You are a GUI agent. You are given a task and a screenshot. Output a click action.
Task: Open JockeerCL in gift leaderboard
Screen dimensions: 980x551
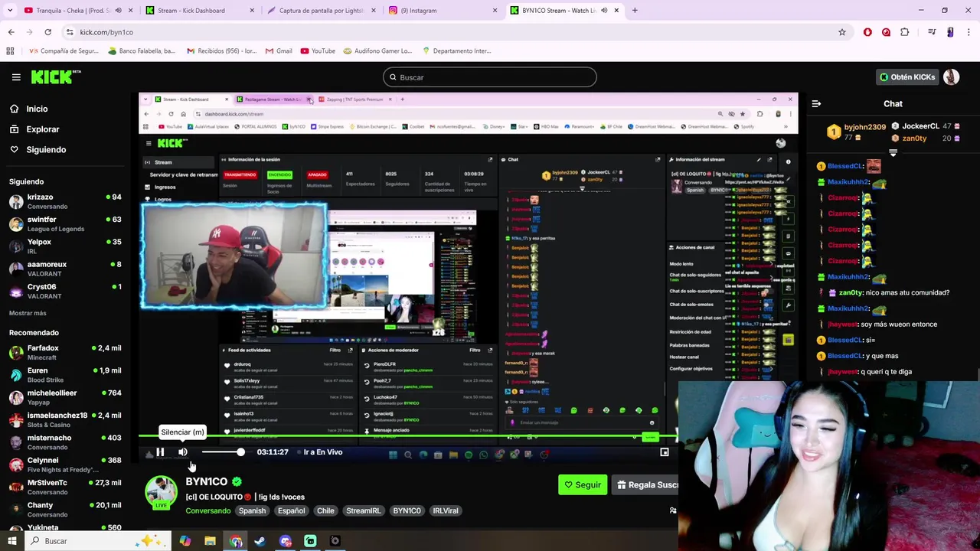[926, 126]
